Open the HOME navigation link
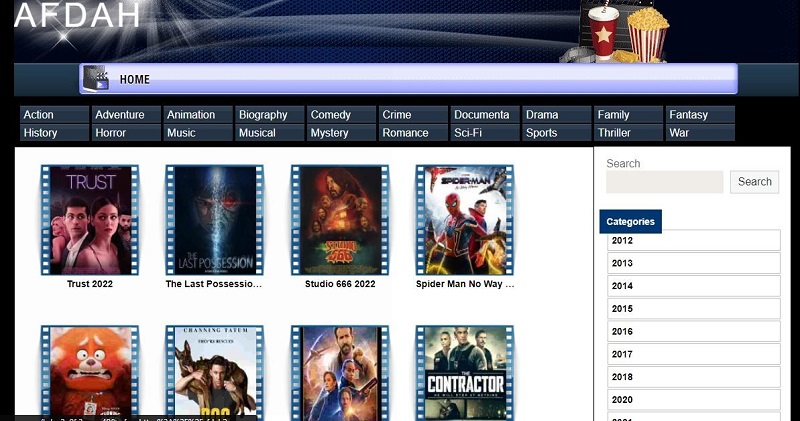Image resolution: width=800 pixels, height=421 pixels. click(x=135, y=80)
